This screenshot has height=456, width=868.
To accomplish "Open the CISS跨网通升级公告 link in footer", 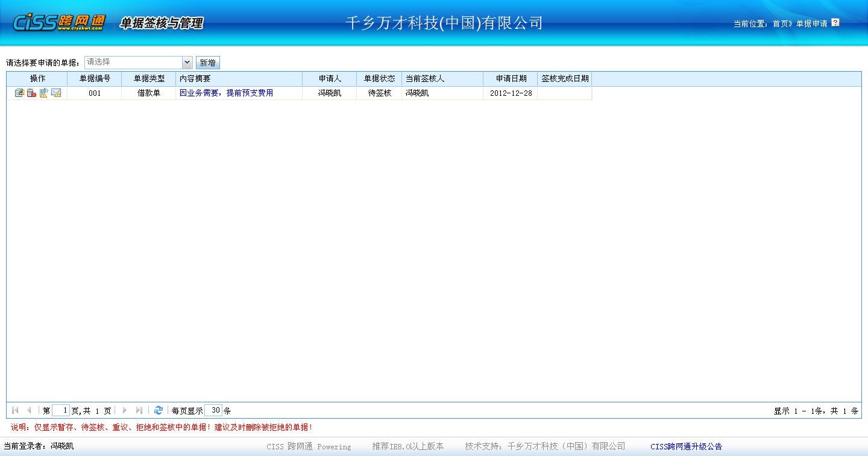I will point(686,446).
